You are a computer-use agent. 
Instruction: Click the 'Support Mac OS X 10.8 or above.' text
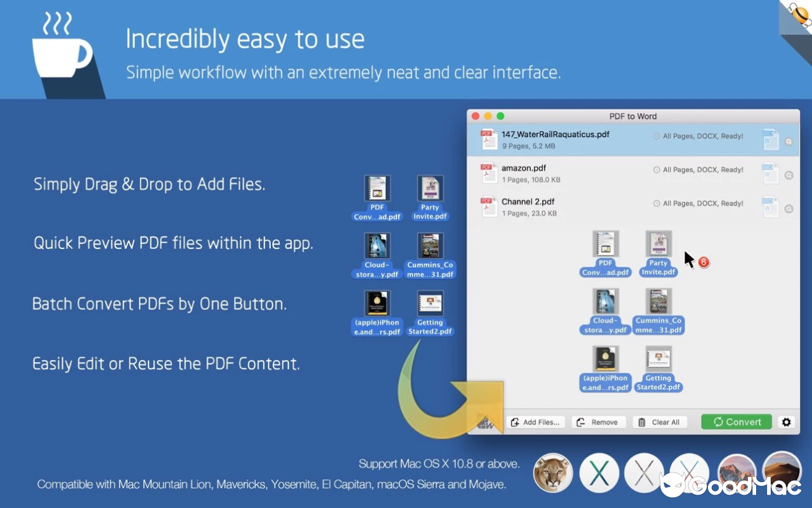(x=439, y=464)
